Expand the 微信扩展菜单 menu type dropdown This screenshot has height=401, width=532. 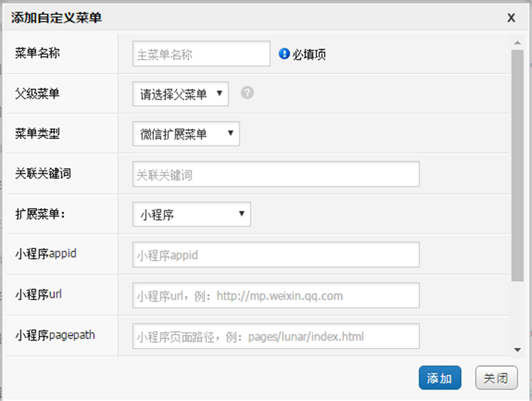186,133
